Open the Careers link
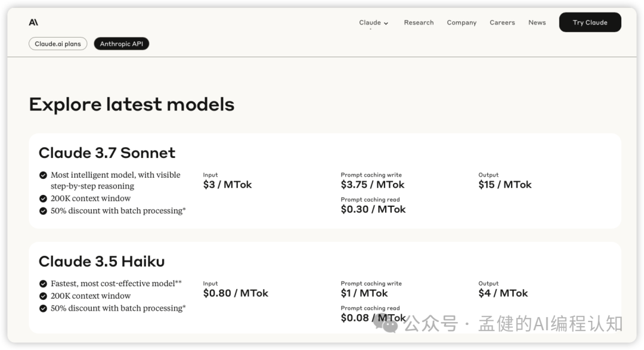644x350 pixels. coord(502,23)
